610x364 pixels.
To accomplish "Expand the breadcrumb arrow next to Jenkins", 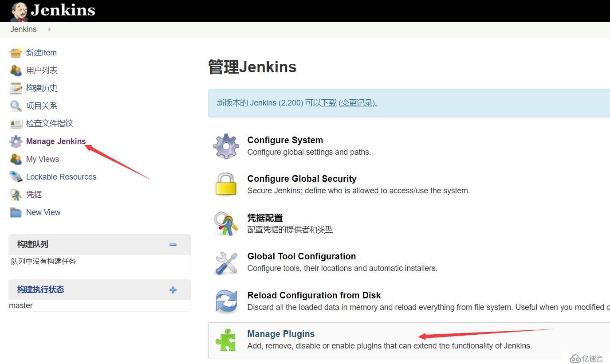I will pyautogui.click(x=49, y=29).
